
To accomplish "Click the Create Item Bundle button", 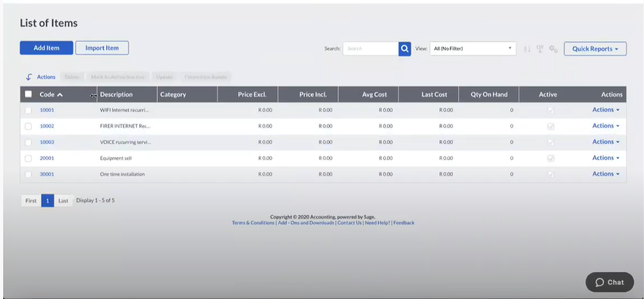I will tap(206, 77).
